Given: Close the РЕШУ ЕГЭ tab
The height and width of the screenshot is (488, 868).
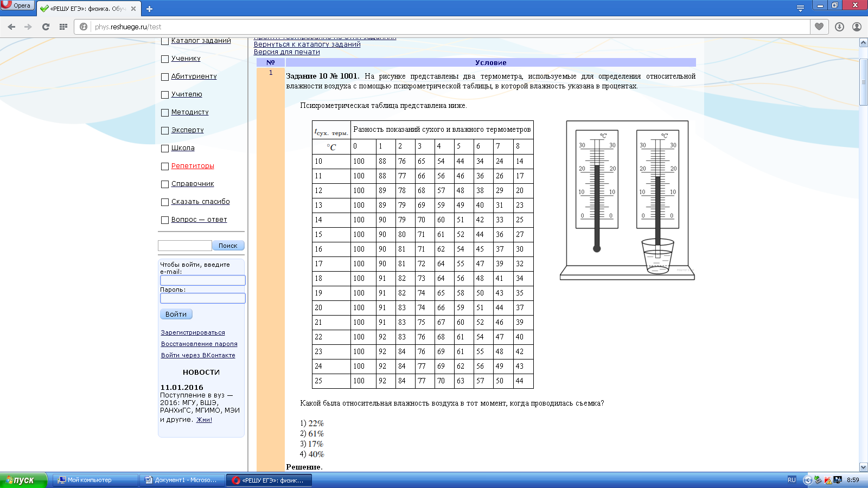Looking at the screenshot, I should 133,9.
